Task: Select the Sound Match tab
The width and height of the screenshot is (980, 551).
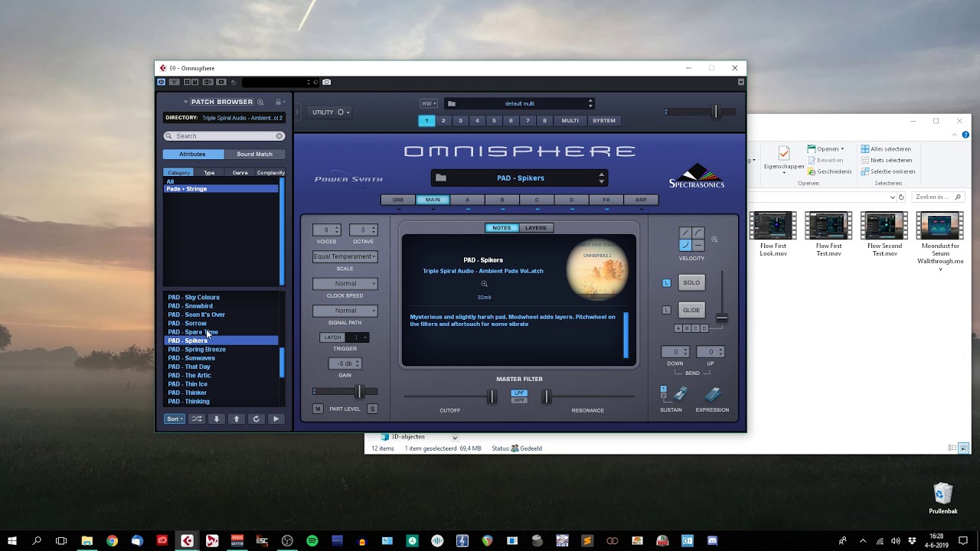Action: tap(254, 154)
